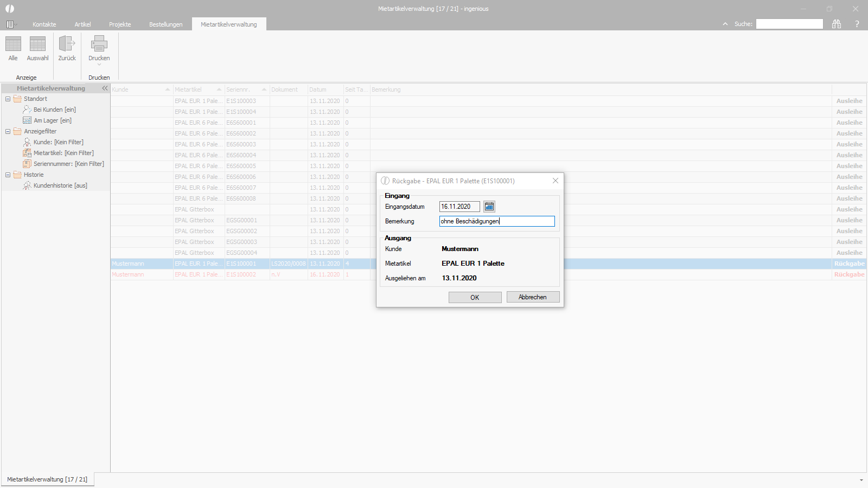The height and width of the screenshot is (488, 868).
Task: Click the Bemerkung text field
Action: point(497,221)
